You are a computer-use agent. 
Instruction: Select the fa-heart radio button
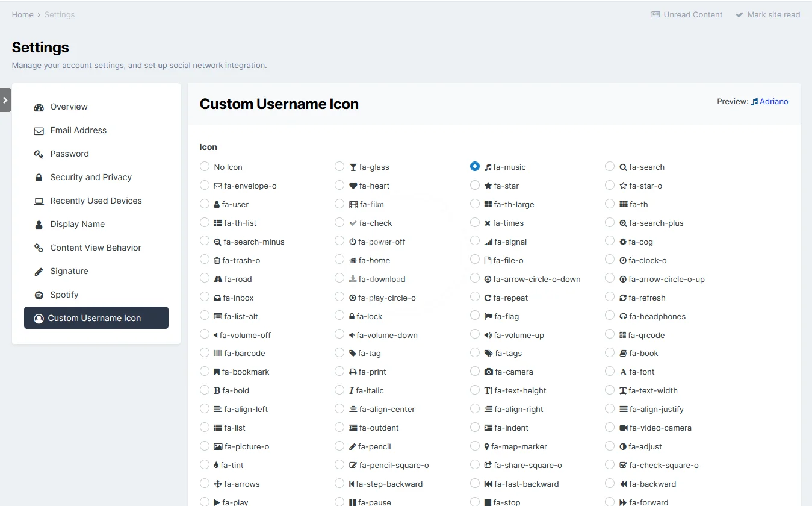point(339,186)
